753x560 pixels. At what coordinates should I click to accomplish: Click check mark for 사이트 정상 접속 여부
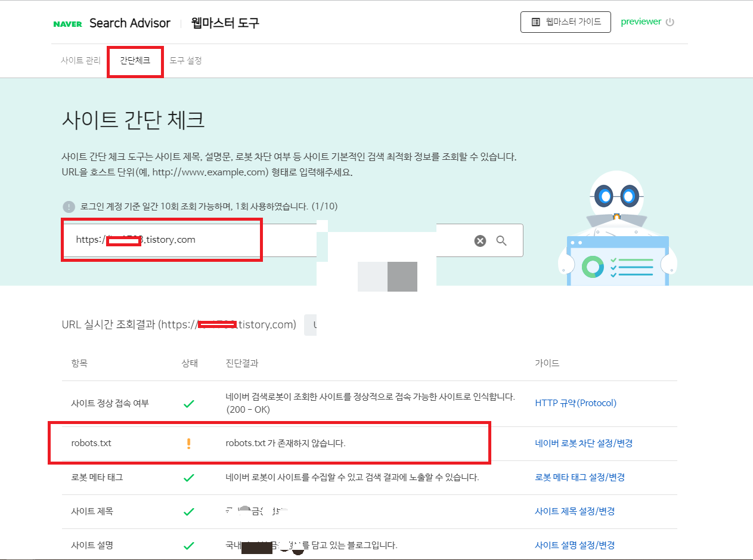(x=189, y=404)
